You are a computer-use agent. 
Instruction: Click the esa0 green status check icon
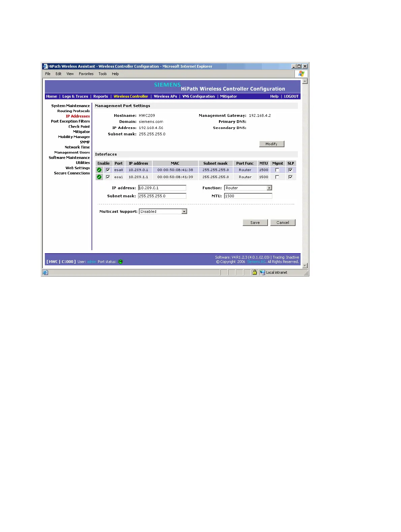click(x=99, y=170)
